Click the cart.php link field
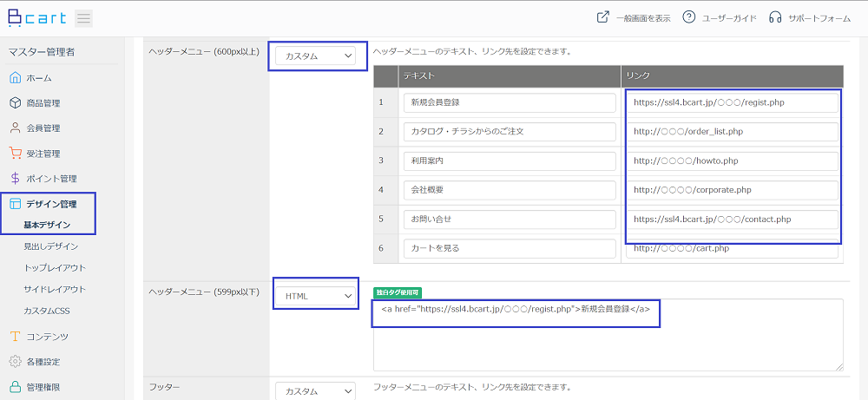This screenshot has height=400, width=868. [732, 248]
